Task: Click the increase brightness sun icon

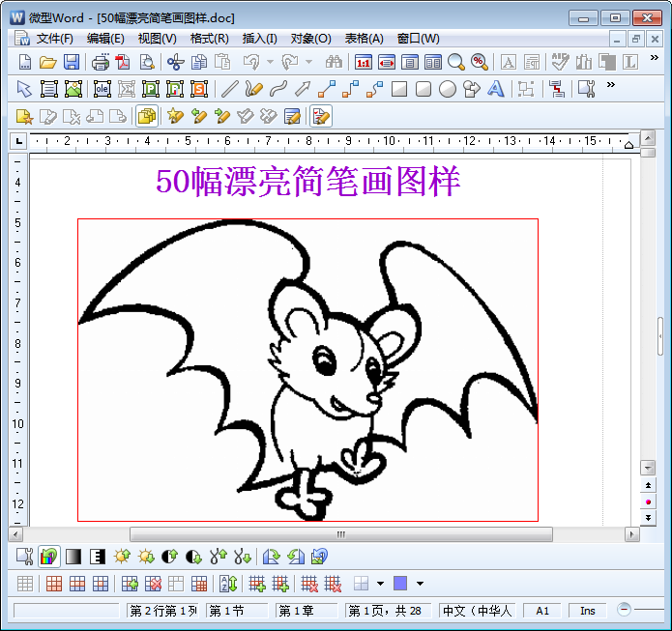Action: (122, 557)
